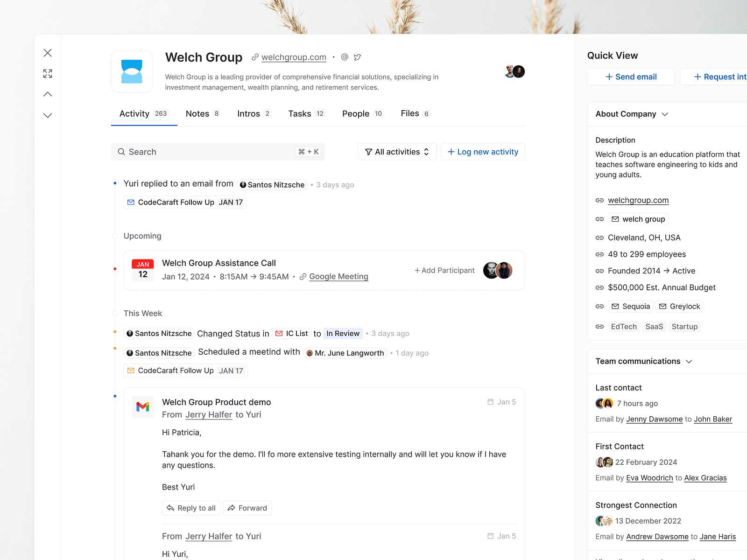Open the Tasks tab

(306, 113)
